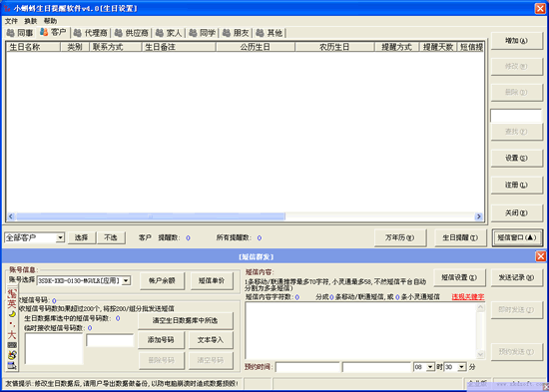Check balance with 帐户余额 button
This screenshot has height=392, width=549.
[x=162, y=280]
